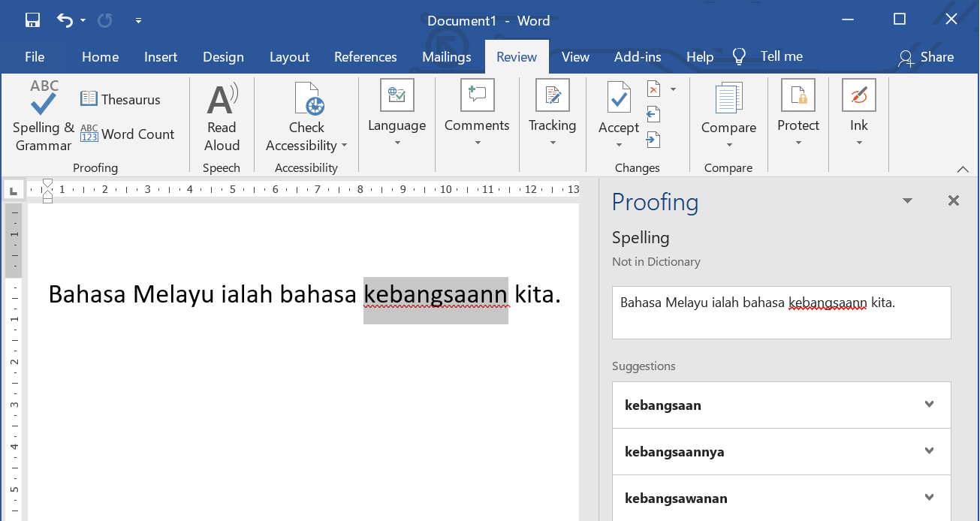
Task: Open the Proofing pane options arrow
Action: (907, 201)
